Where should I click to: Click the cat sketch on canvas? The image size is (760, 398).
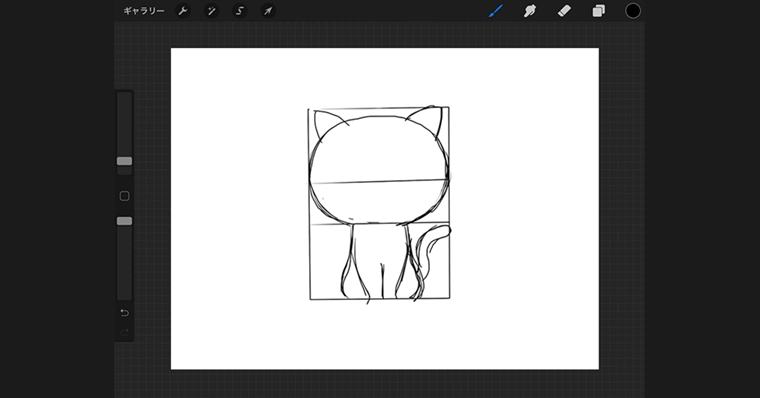click(x=380, y=204)
